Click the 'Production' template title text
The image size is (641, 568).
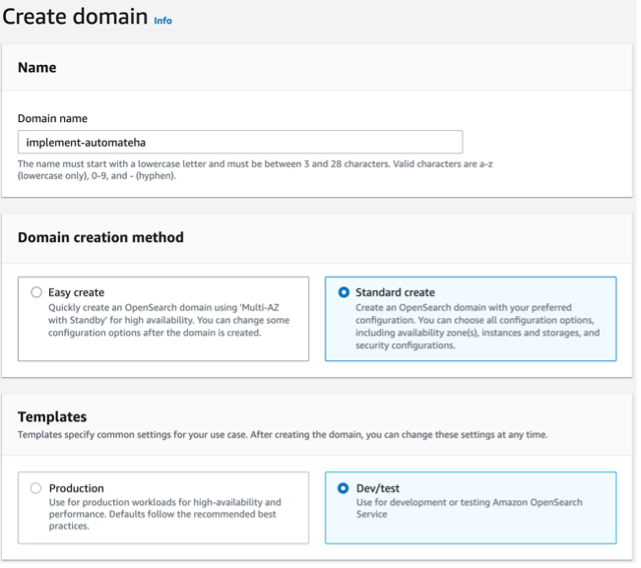pyautogui.click(x=76, y=488)
